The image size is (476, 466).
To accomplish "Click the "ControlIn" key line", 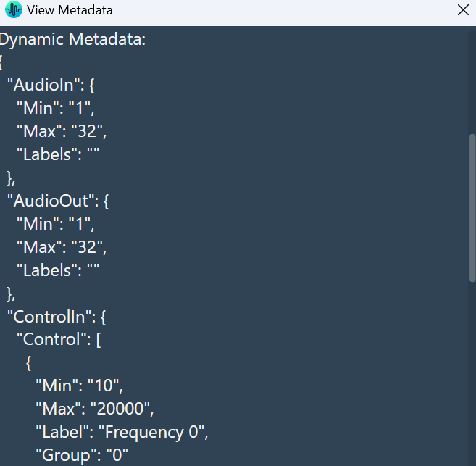I will [x=57, y=317].
